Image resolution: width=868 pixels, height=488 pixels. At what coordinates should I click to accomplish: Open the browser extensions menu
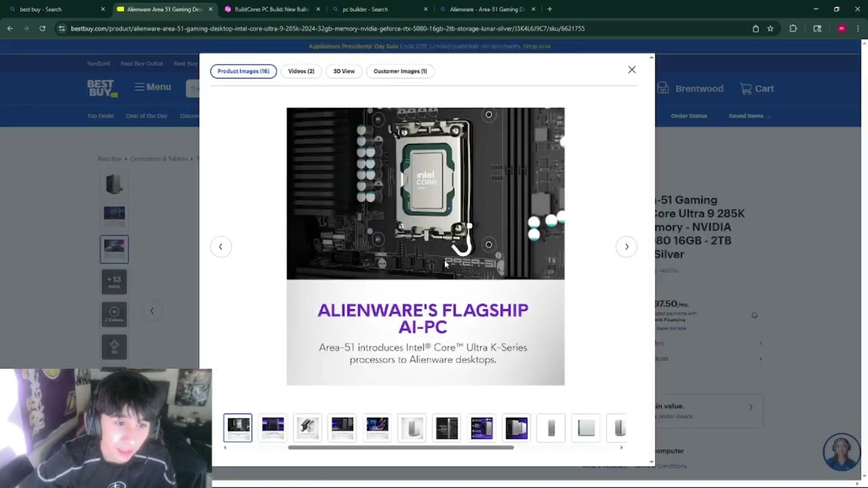coord(793,28)
